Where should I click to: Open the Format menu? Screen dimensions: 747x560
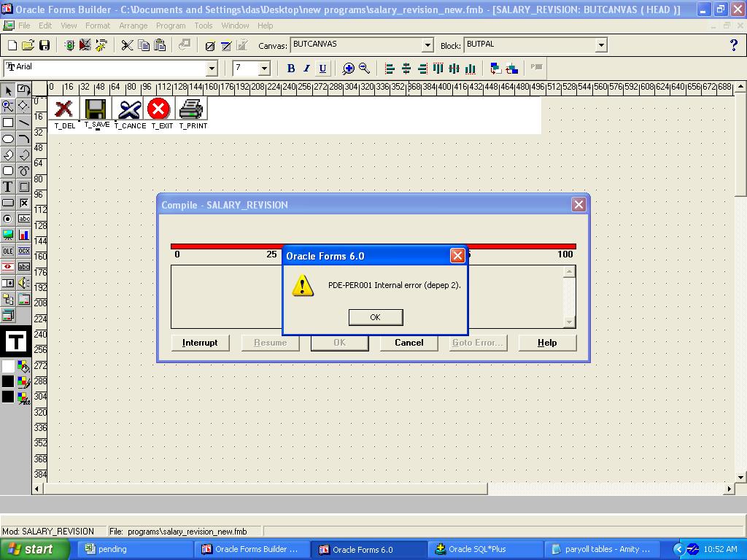pyautogui.click(x=98, y=26)
